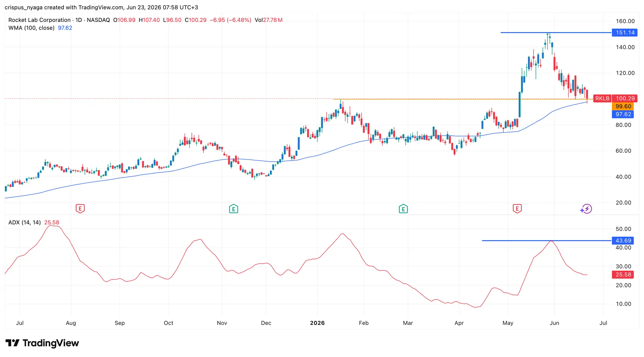Click the May label on the time axis
Viewport: 644px width, 357px height.
508,323
